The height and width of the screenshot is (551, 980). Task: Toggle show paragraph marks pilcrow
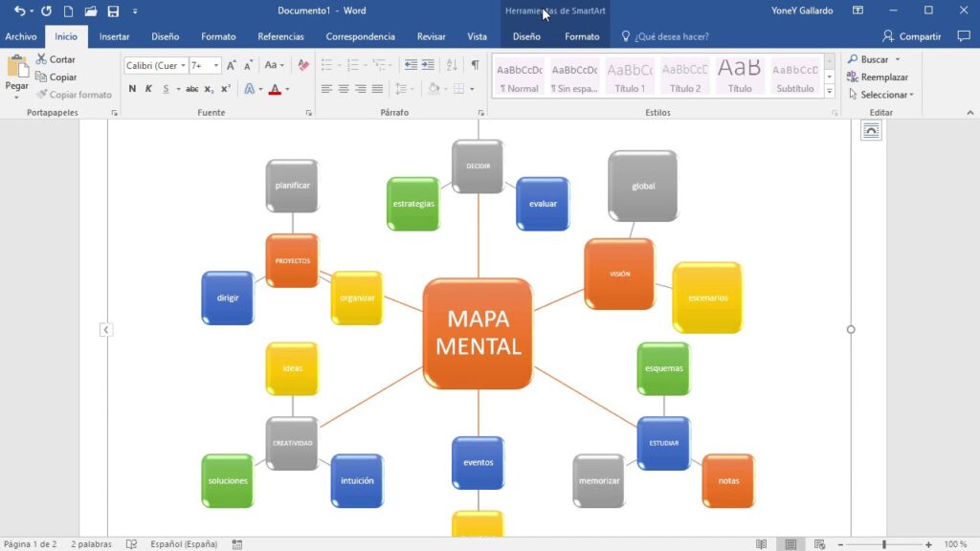(x=475, y=65)
